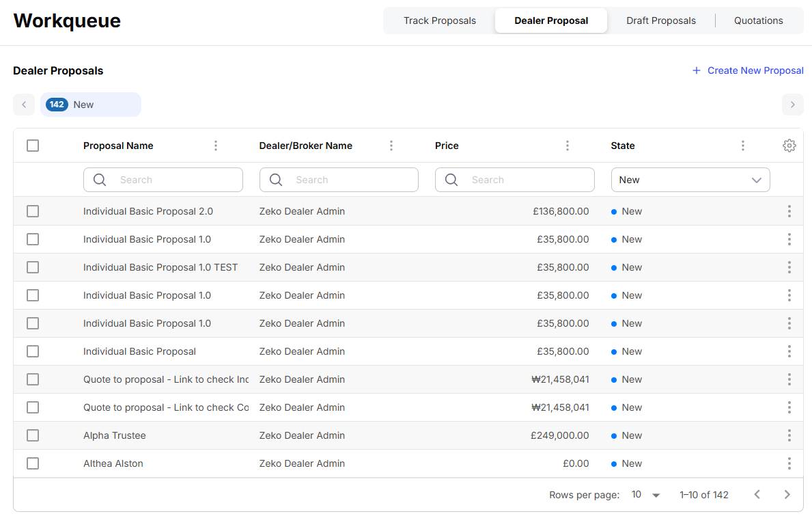Open row actions for plain Individual Basic Proposal row
The image size is (812, 529).
point(789,351)
